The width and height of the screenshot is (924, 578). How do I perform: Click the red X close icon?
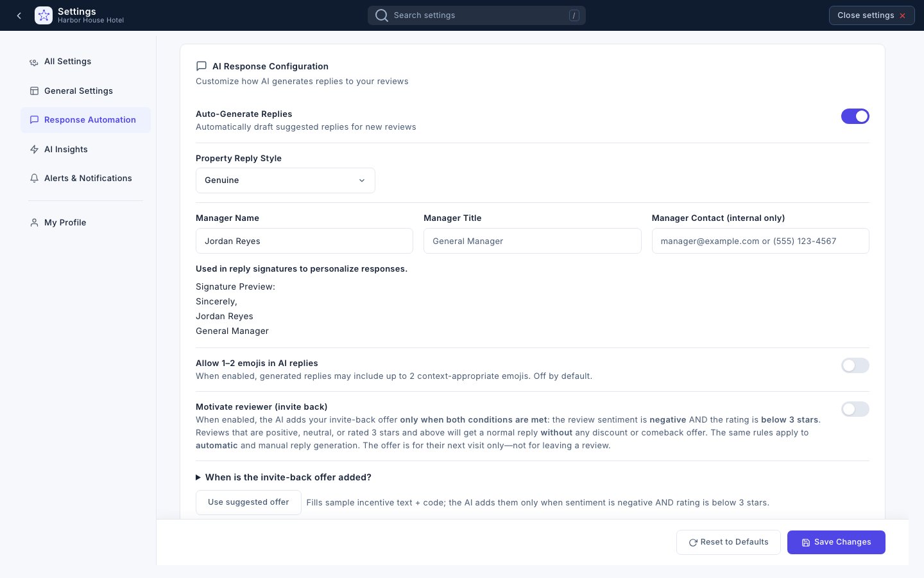902,15
